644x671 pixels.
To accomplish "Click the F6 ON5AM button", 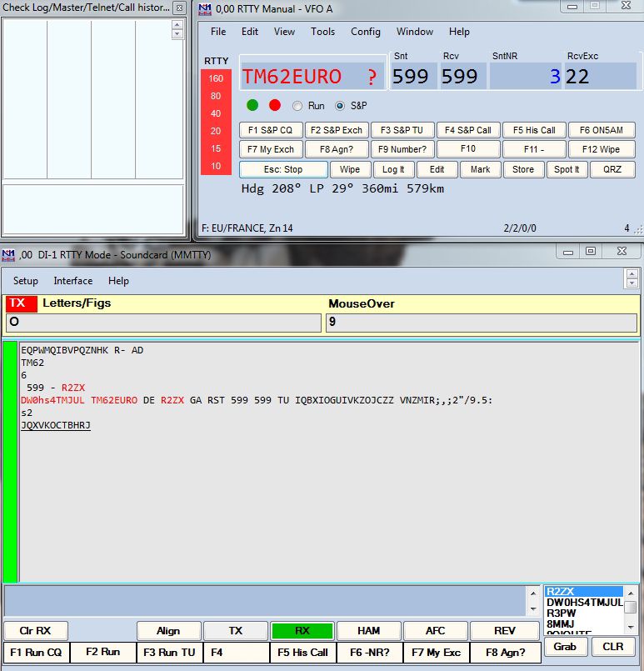I will (602, 130).
